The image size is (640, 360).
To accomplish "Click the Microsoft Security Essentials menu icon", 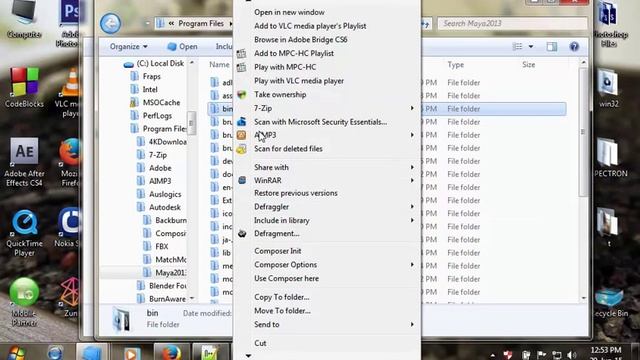I will coord(242,122).
